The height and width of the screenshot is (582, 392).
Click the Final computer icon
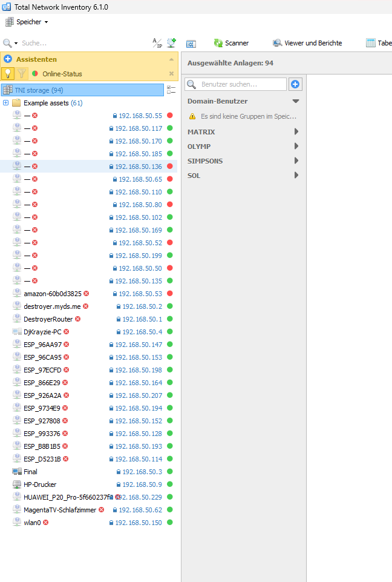click(17, 471)
